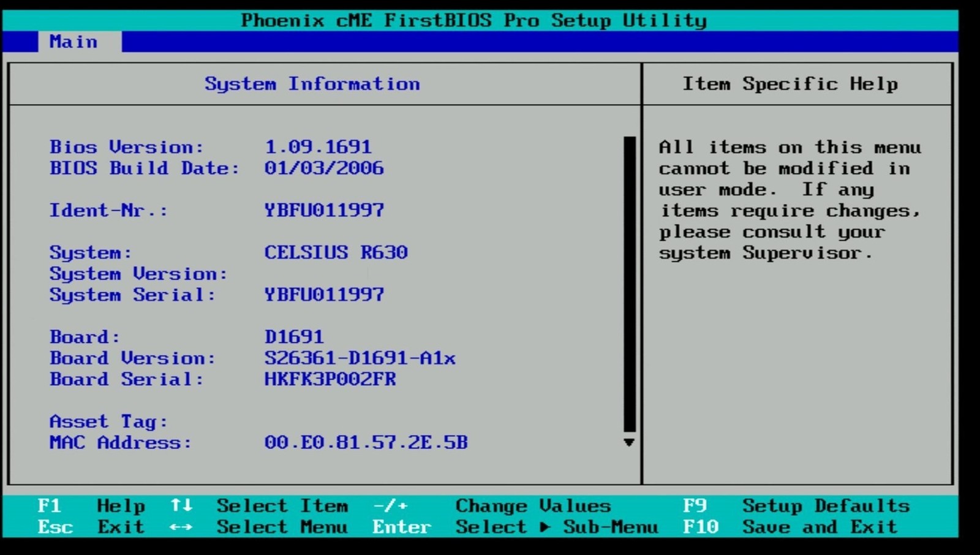The image size is (980, 555).
Task: Click Board value D1691
Action: [294, 337]
